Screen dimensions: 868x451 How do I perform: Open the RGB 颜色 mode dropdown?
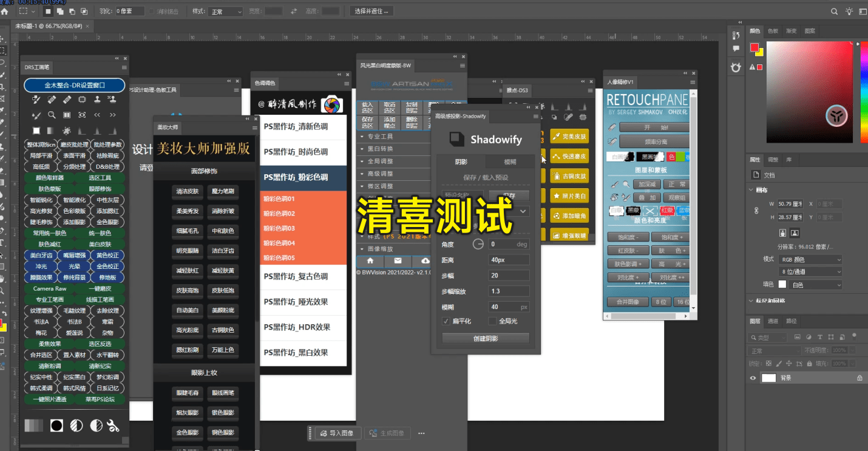coord(810,259)
